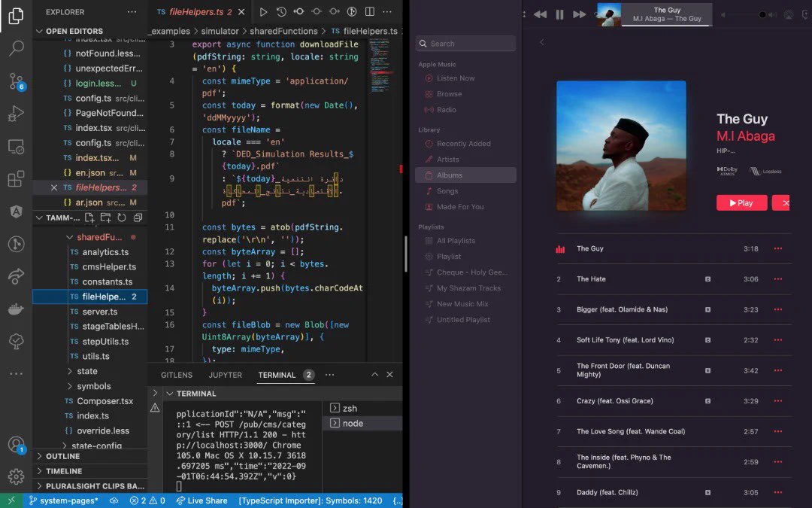The height and width of the screenshot is (508, 812).
Task: Open Explorer more actions ellipsis
Action: 132,11
